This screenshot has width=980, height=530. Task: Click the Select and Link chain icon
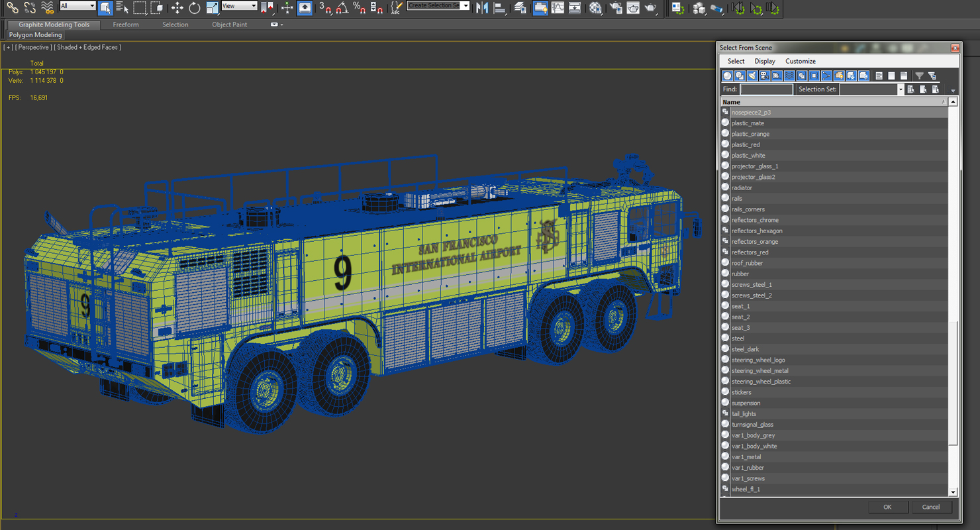(12, 8)
